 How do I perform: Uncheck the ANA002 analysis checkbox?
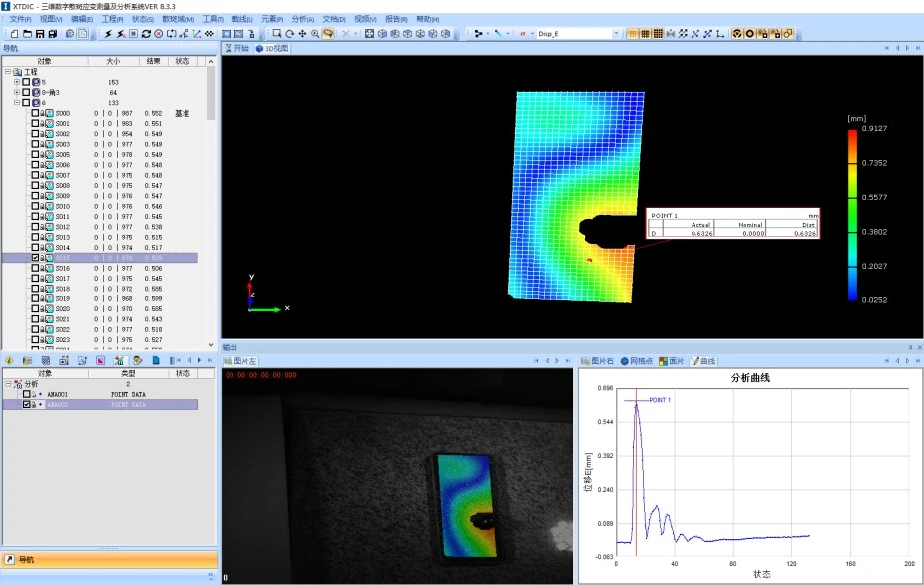[x=27, y=404]
